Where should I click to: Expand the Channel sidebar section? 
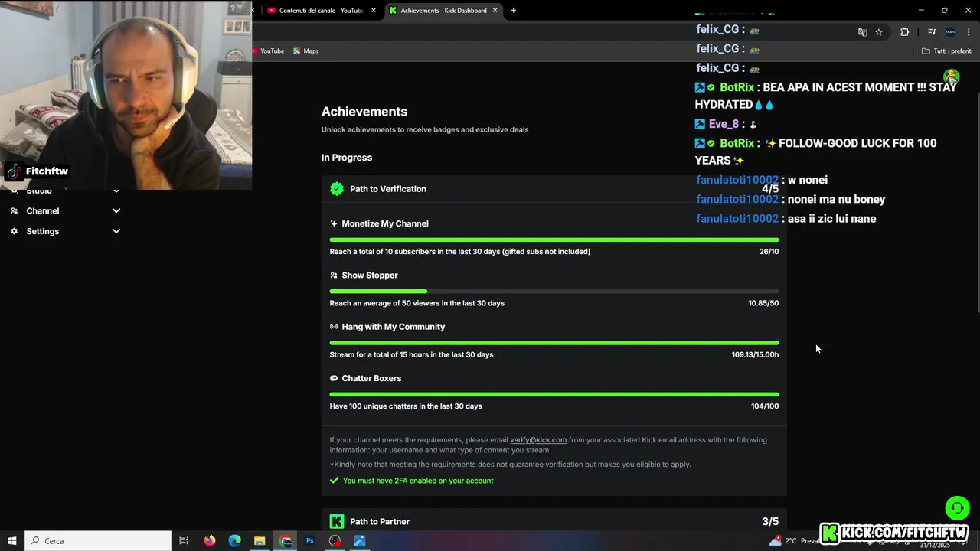point(116,211)
